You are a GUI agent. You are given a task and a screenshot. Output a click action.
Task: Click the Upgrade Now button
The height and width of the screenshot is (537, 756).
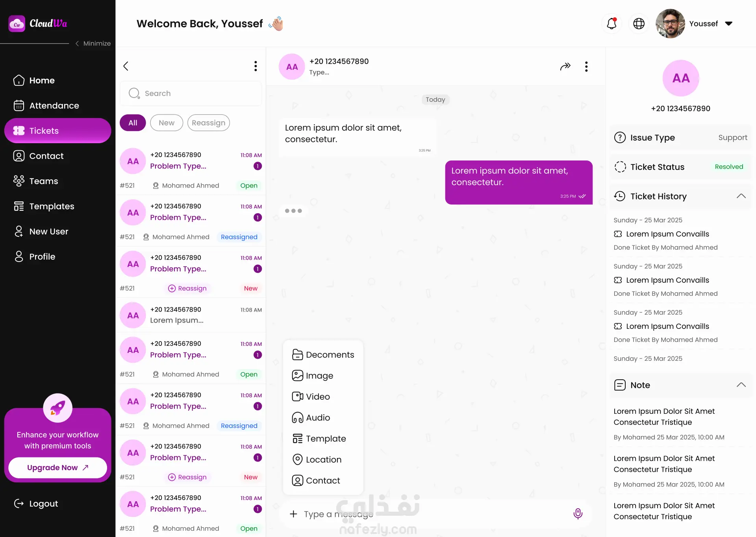pos(58,467)
